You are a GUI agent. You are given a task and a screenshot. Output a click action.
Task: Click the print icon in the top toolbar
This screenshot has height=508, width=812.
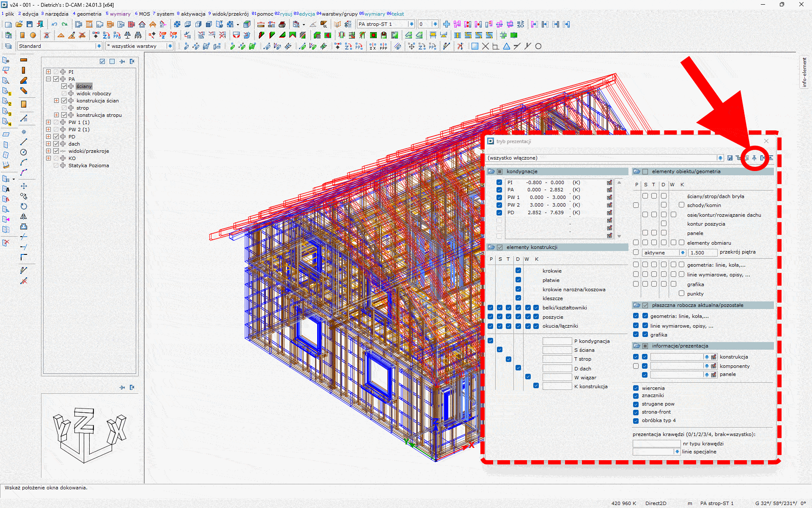pyautogui.click(x=282, y=24)
